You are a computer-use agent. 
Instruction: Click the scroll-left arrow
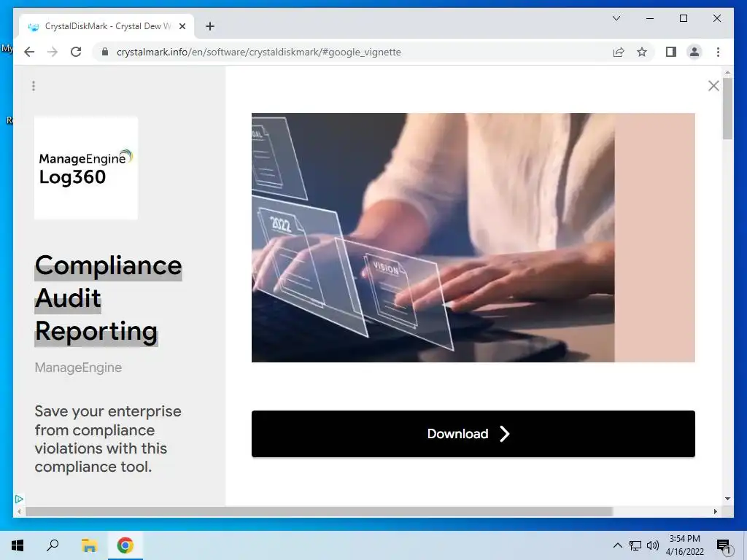pyautogui.click(x=19, y=511)
